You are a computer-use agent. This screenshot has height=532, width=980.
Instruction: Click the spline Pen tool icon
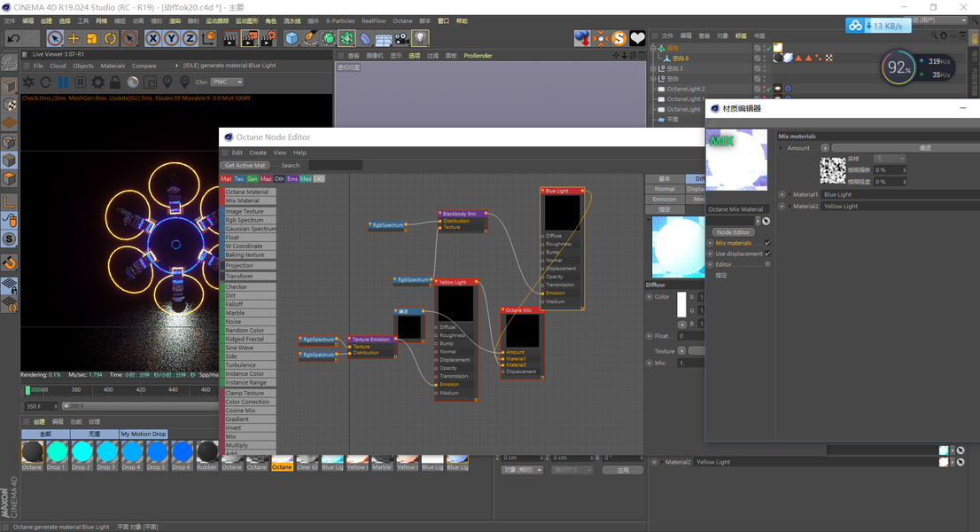(310, 39)
